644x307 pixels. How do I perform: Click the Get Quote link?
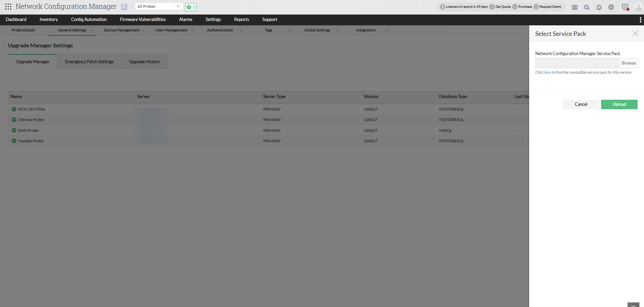tap(503, 7)
